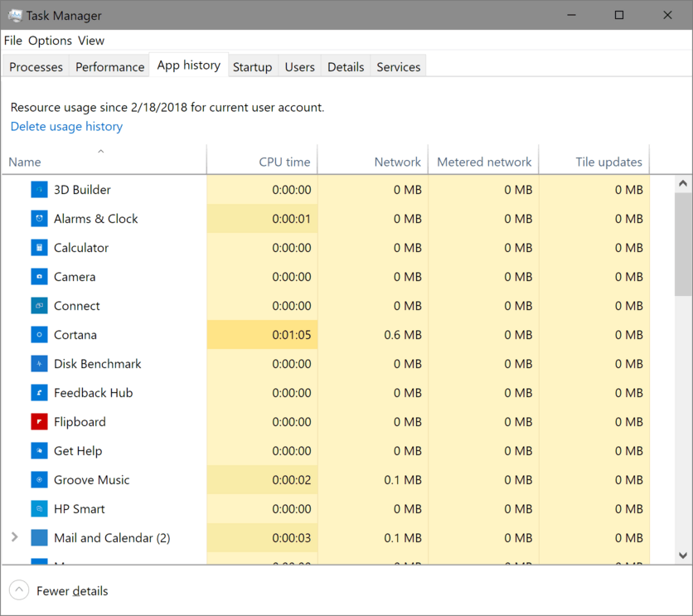Click the Get Help app icon
The height and width of the screenshot is (616, 693).
(39, 451)
